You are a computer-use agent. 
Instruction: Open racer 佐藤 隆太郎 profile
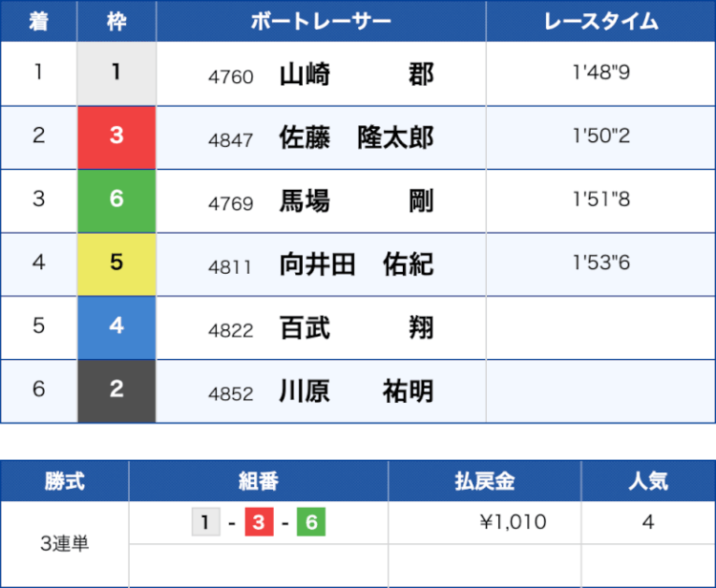(356, 137)
